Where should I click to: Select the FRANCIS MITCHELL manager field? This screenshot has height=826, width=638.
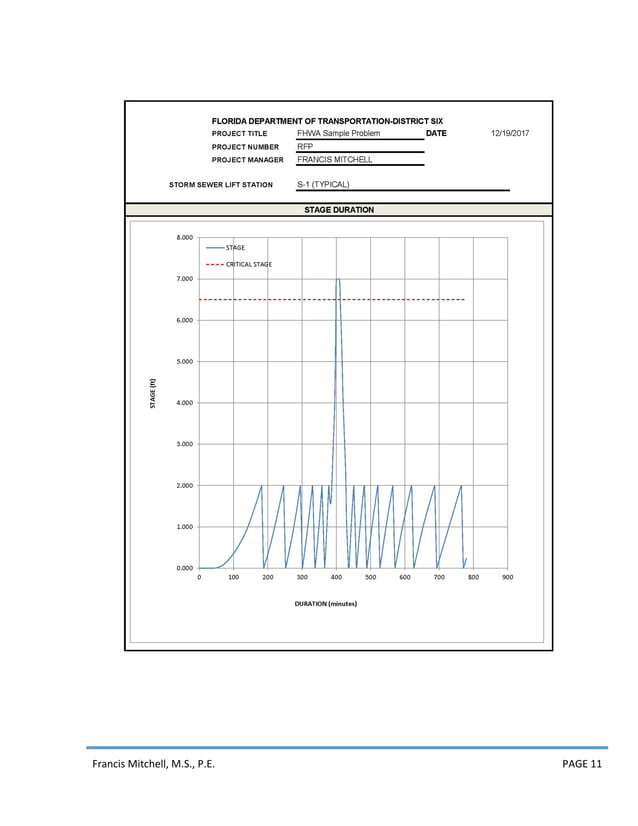(360, 160)
